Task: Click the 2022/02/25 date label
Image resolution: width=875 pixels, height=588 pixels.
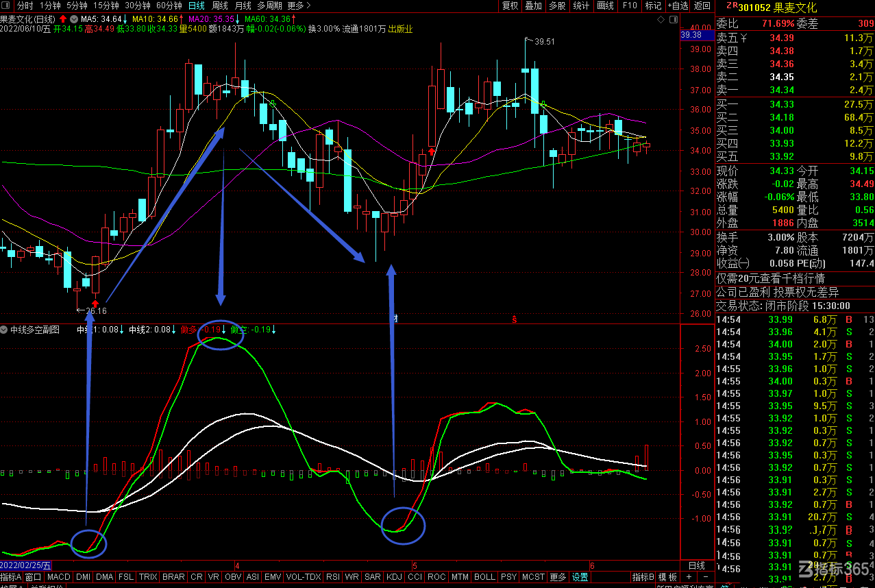Action: click(x=26, y=565)
